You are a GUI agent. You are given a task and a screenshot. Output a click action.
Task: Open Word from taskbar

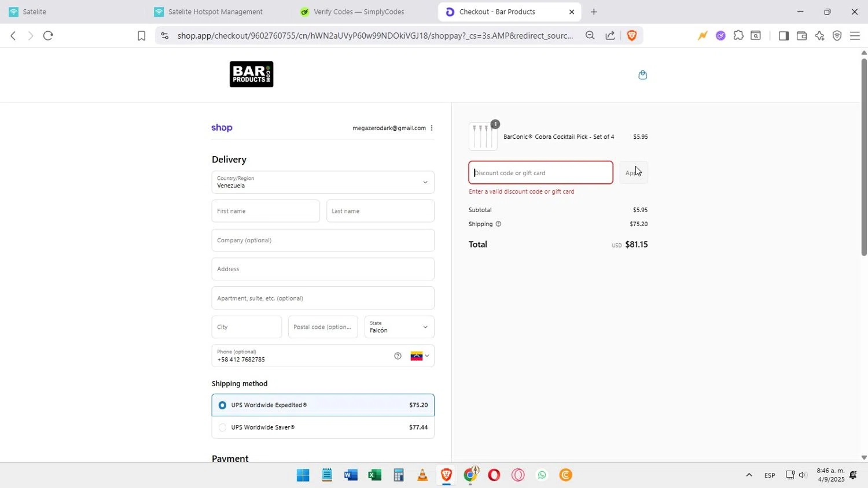(x=351, y=475)
